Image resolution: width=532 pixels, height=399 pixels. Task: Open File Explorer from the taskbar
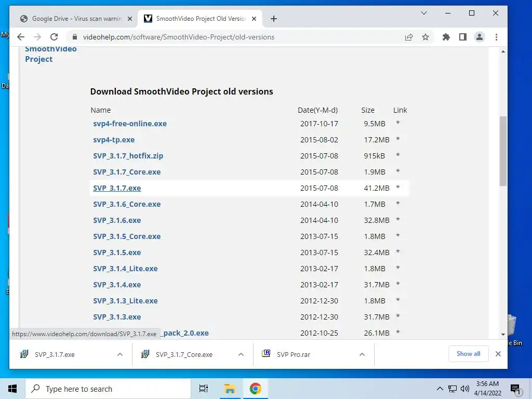point(230,389)
